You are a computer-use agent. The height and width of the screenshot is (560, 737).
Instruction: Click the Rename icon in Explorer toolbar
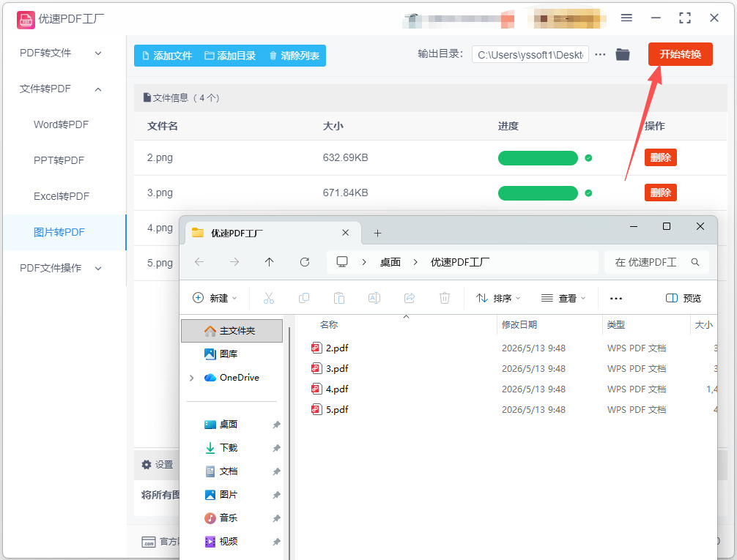coord(374,298)
